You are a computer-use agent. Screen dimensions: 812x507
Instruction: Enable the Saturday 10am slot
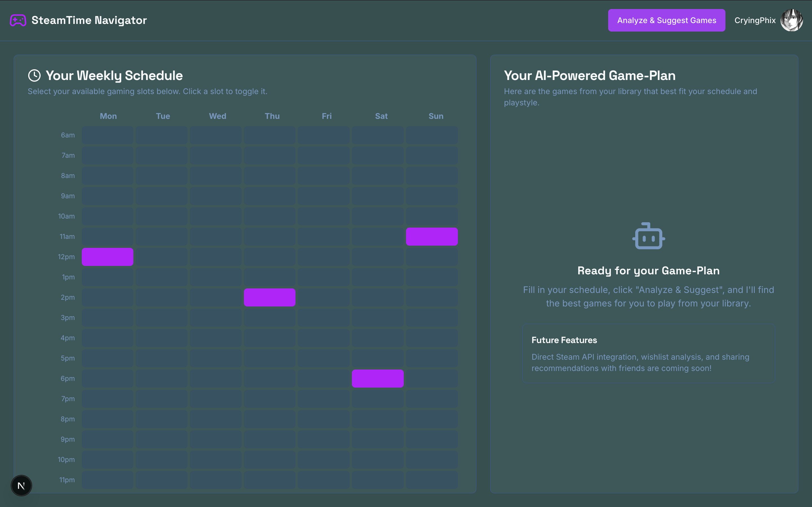(x=378, y=216)
